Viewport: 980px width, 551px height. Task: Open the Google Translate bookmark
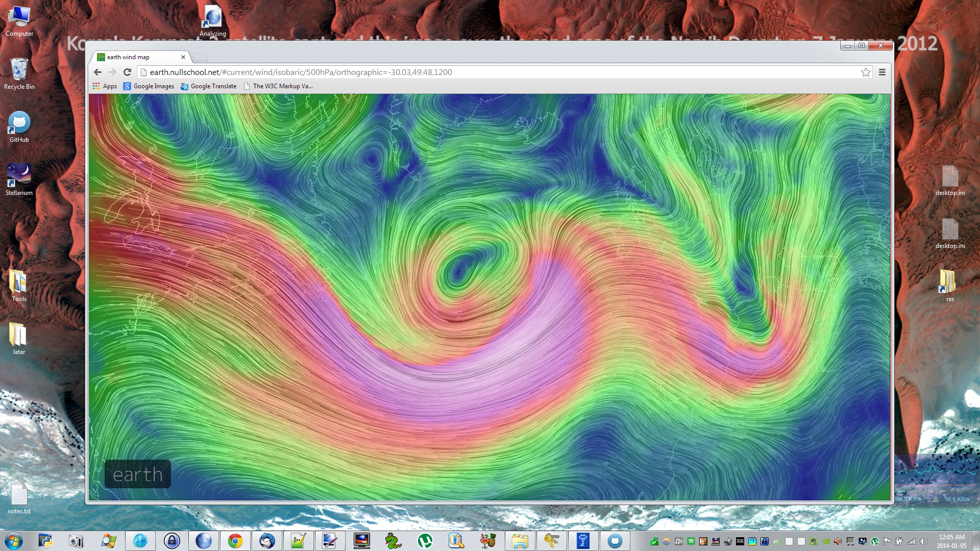coord(209,86)
